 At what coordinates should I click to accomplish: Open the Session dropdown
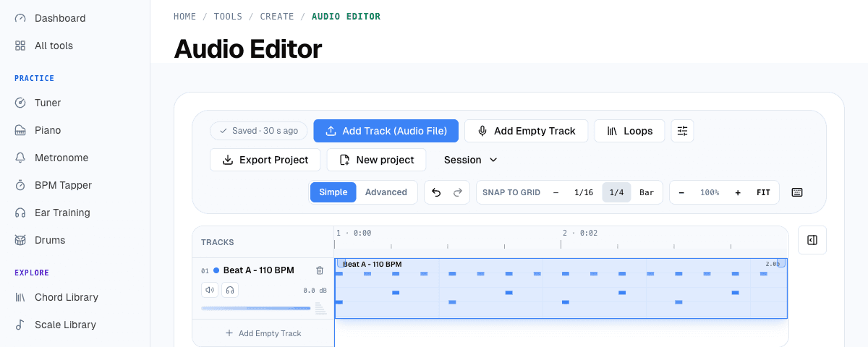[x=471, y=160]
